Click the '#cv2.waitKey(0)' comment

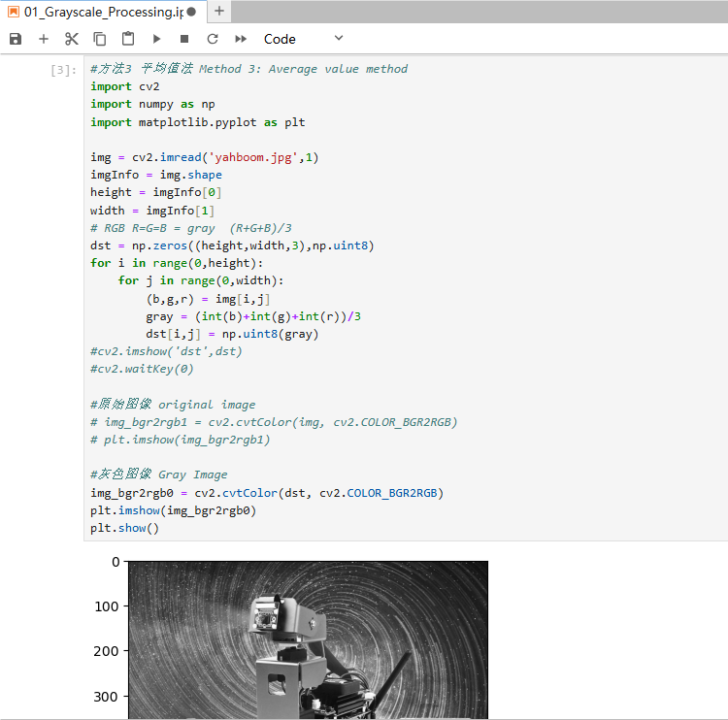(142, 369)
